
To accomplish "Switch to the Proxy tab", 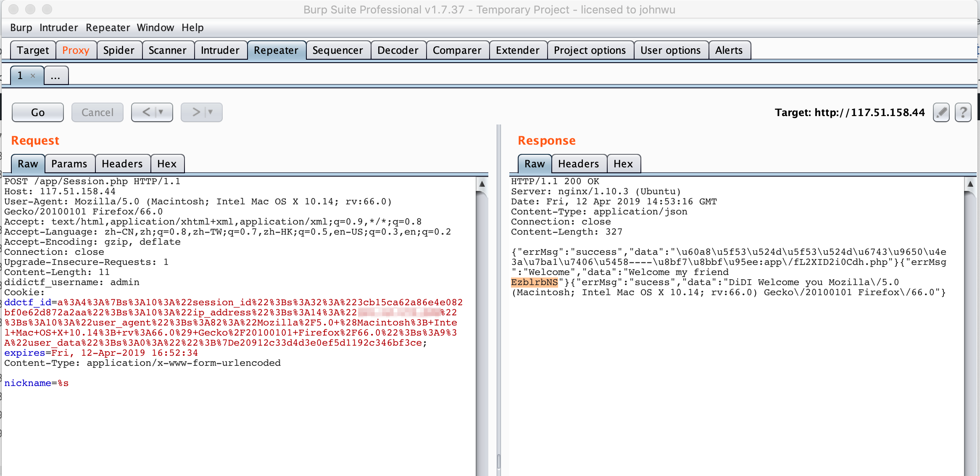I will click(76, 50).
